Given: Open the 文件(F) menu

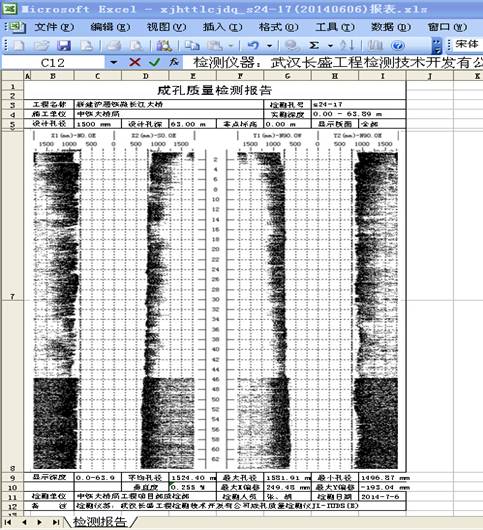Looking at the screenshot, I should (x=54, y=27).
